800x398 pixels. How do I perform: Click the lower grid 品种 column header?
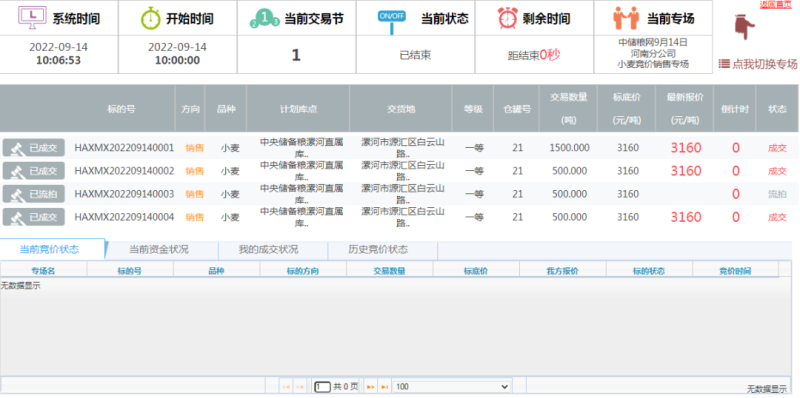[x=216, y=271]
